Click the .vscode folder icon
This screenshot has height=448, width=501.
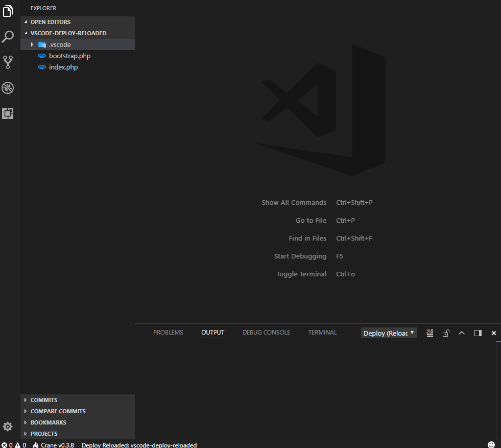pos(42,44)
